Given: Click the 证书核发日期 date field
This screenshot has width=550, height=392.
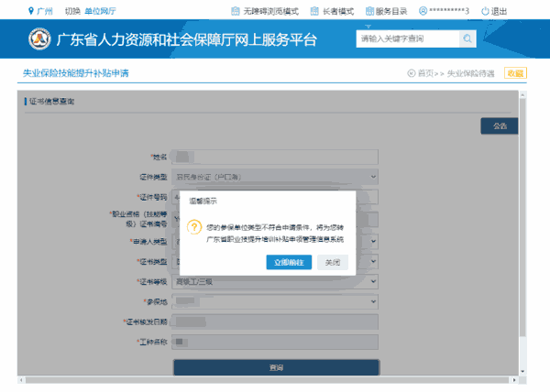Looking at the screenshot, I should point(275,321).
